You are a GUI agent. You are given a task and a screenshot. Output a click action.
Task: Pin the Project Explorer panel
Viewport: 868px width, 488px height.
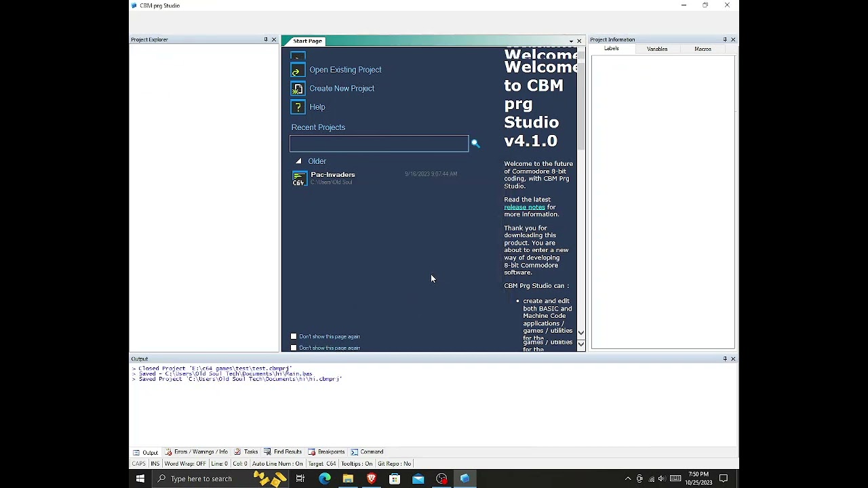(x=266, y=39)
